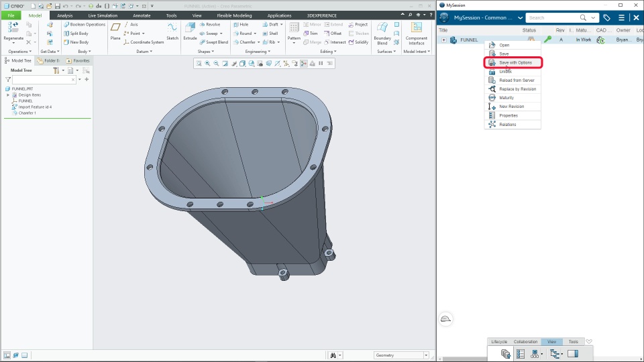644x362 pixels.
Task: Toggle the pause simulation icon in graphics toolbar
Action: 321,63
